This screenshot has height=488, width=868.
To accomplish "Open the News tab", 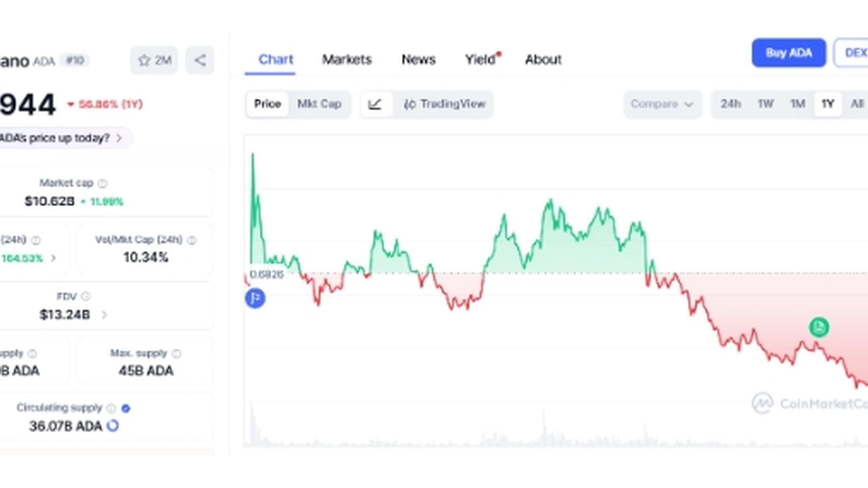I will coord(417,59).
